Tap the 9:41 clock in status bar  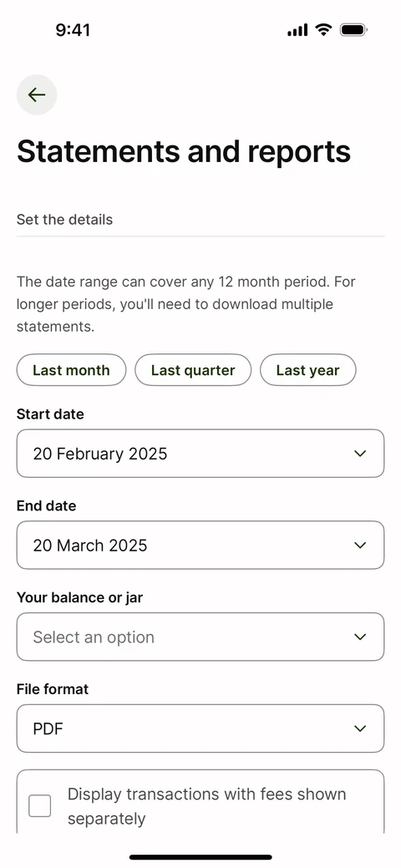tap(73, 30)
